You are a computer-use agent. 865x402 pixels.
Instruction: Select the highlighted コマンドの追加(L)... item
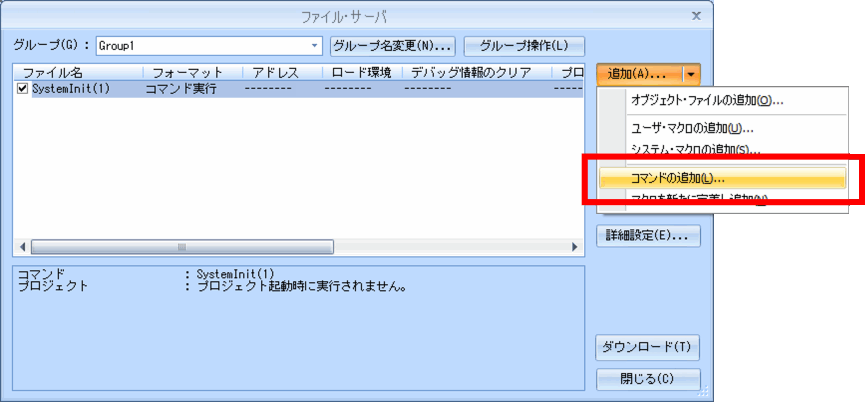click(678, 178)
